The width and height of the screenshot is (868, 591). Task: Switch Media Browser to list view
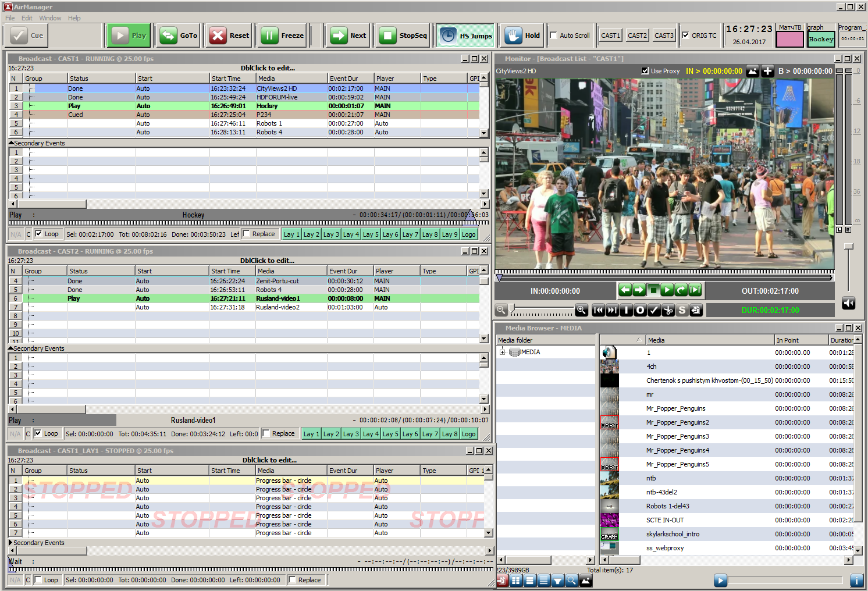(529, 580)
